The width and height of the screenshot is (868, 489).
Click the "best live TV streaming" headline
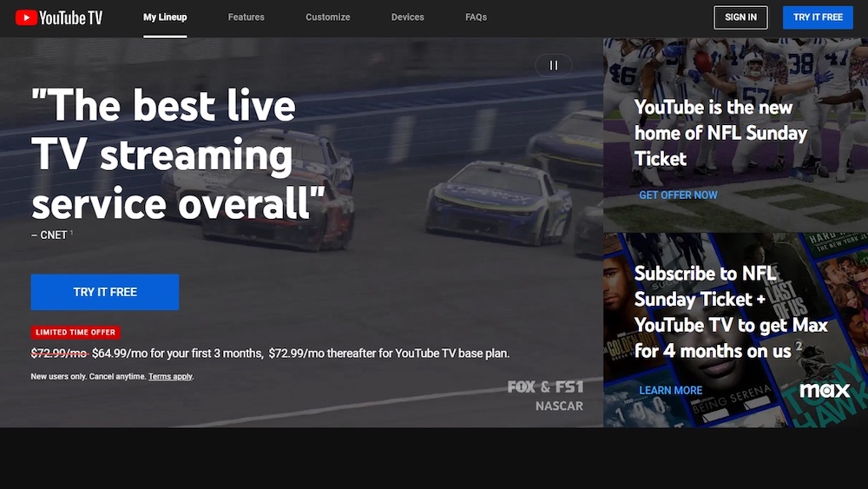click(x=178, y=155)
